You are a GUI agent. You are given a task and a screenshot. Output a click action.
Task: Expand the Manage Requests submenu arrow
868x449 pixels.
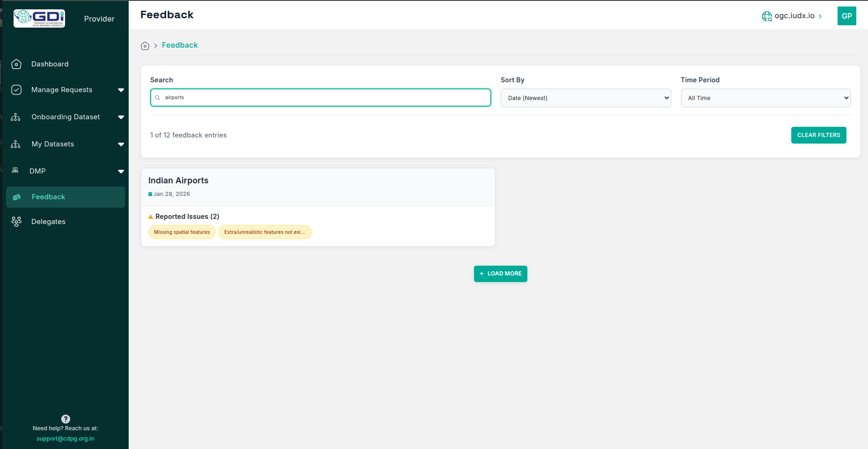click(121, 90)
